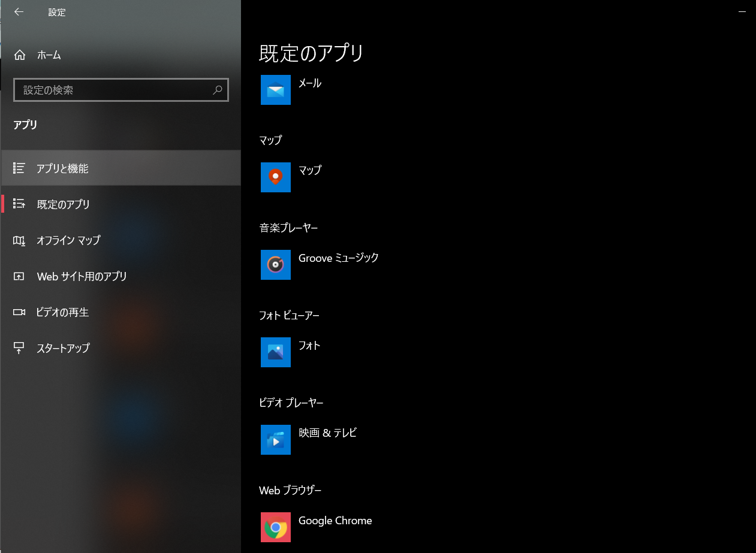Click the back arrow icon
756x553 pixels.
(19, 12)
